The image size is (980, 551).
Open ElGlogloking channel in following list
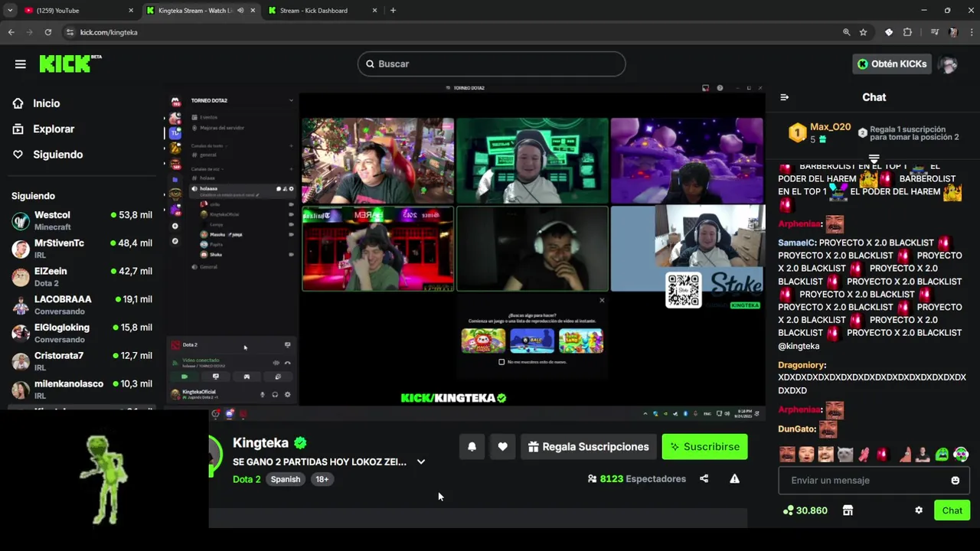(82, 333)
